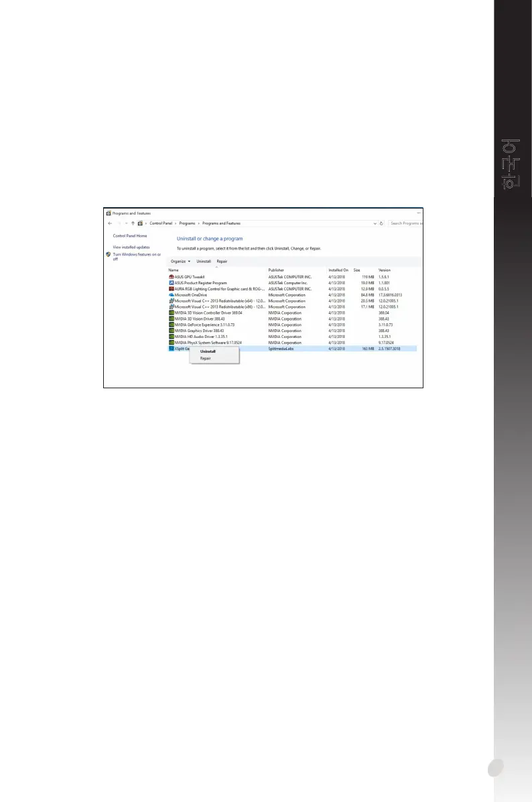Image resolution: width=532 pixels, height=802 pixels.
Task: Click the Control Panel address bar icon
Action: 140,223
